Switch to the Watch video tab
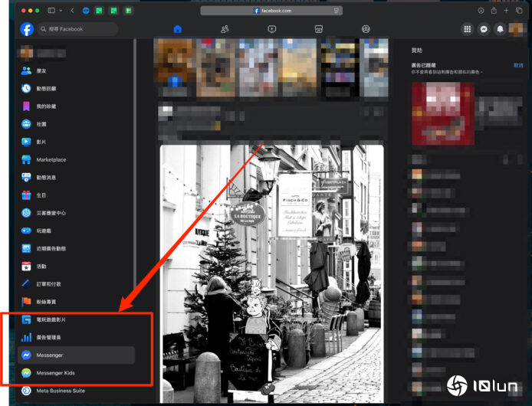This screenshot has height=406, width=532. [x=271, y=29]
